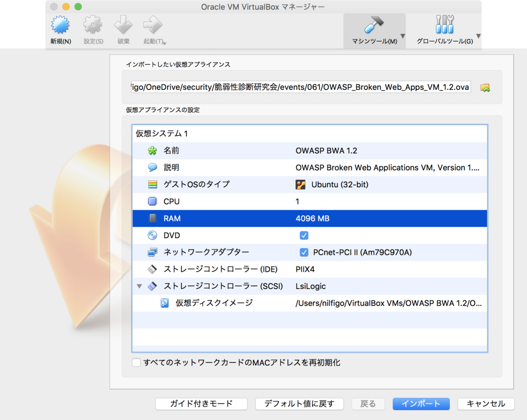
Task: Click the guest OS type (ゲストOSのタイプ) icon
Action: [x=152, y=185]
